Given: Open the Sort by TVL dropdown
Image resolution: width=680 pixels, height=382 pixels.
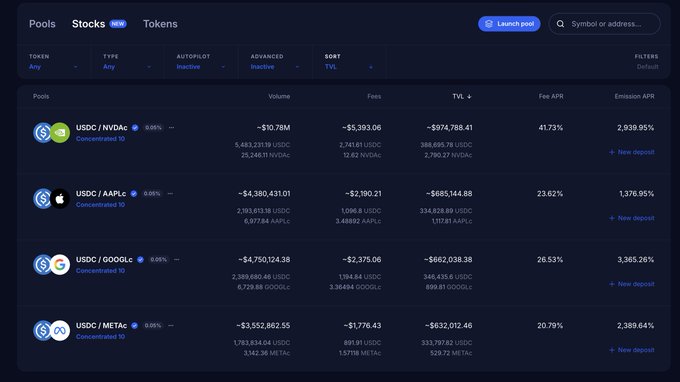Looking at the screenshot, I should (349, 62).
